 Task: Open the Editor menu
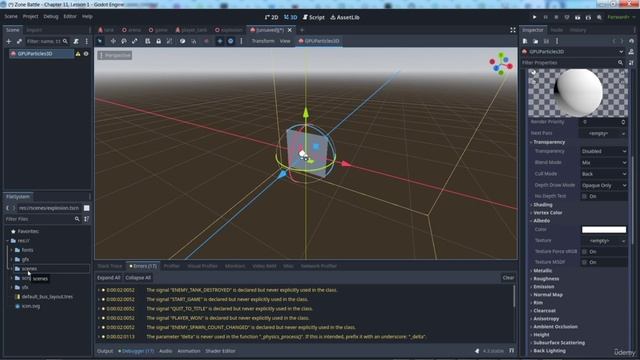coord(70,16)
